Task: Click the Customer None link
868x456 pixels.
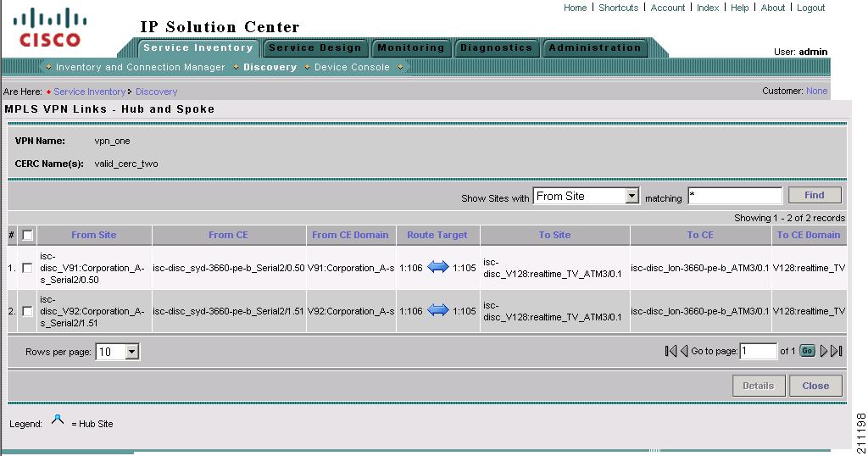Action: point(816,91)
